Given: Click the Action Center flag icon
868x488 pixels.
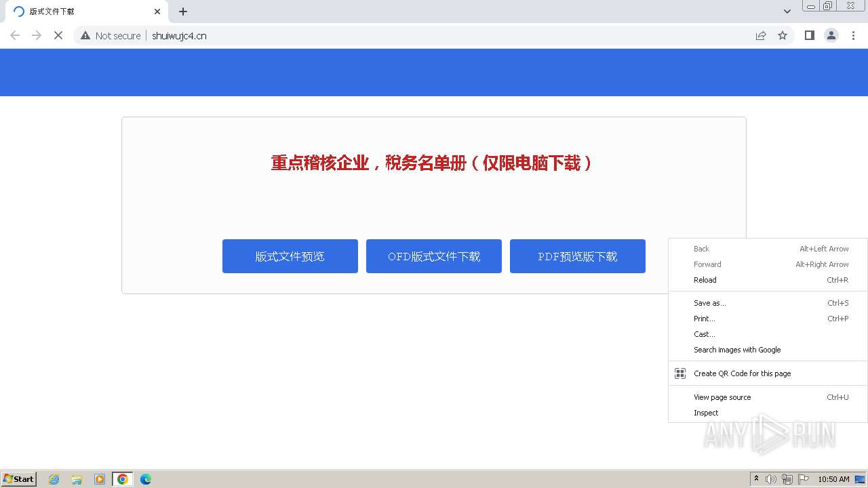Looking at the screenshot, I should click(804, 479).
